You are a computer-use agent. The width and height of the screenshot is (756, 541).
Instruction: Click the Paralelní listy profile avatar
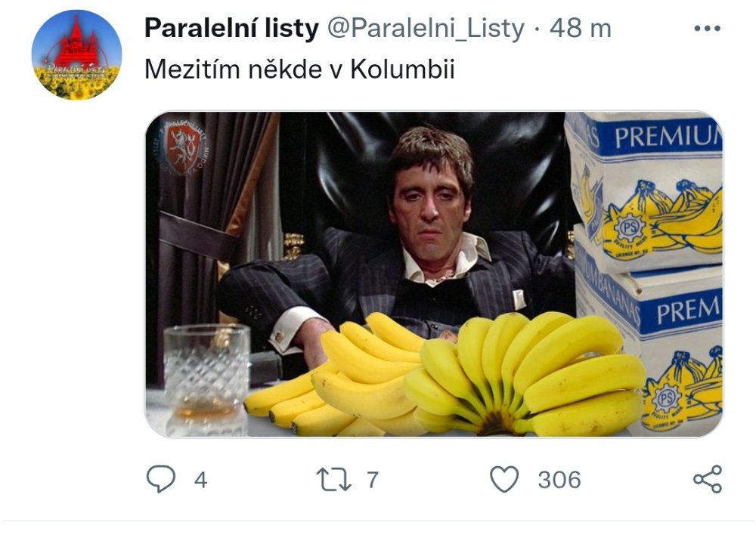tap(76, 54)
